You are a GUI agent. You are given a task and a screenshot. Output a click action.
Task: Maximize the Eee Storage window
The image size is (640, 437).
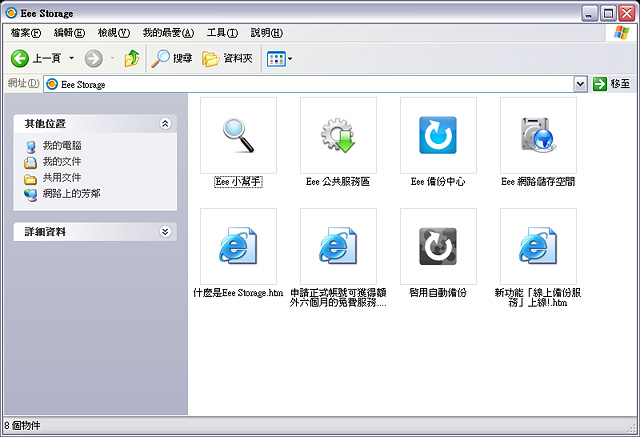pos(608,13)
